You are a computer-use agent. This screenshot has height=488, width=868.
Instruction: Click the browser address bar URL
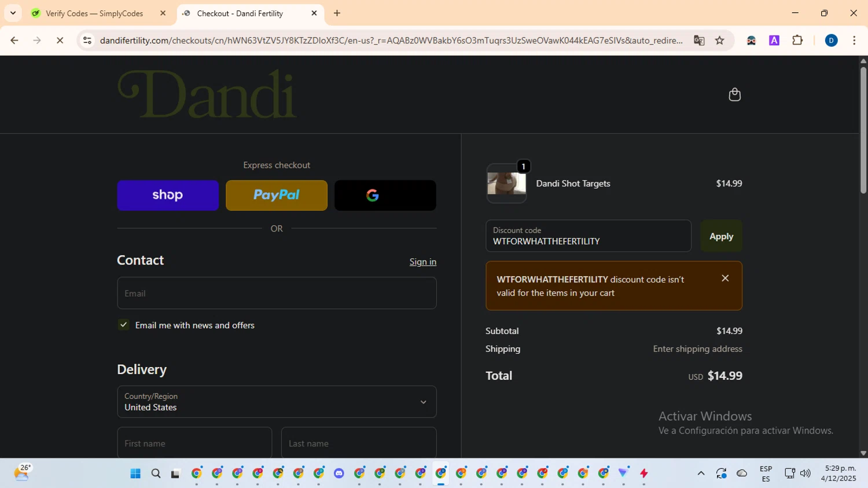pos(391,41)
